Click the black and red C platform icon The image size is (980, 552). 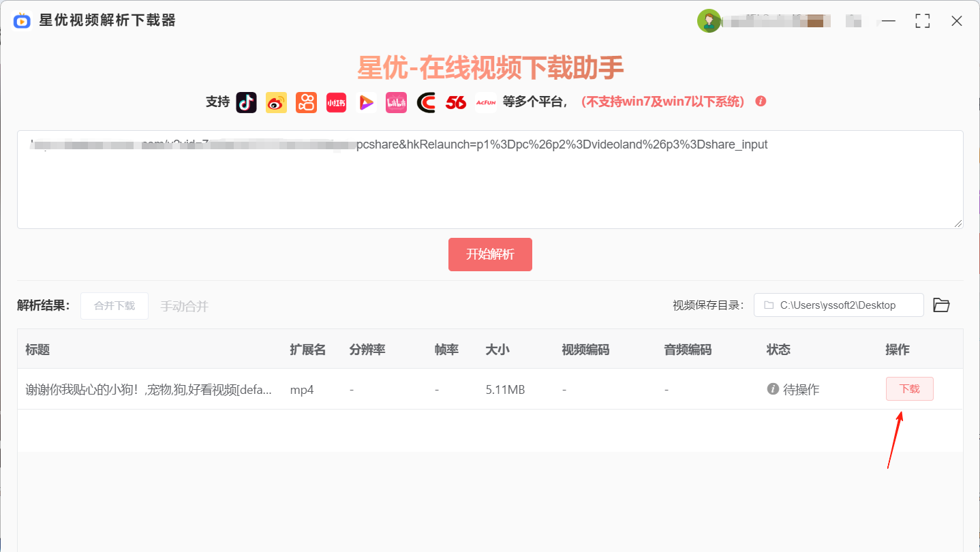(426, 102)
